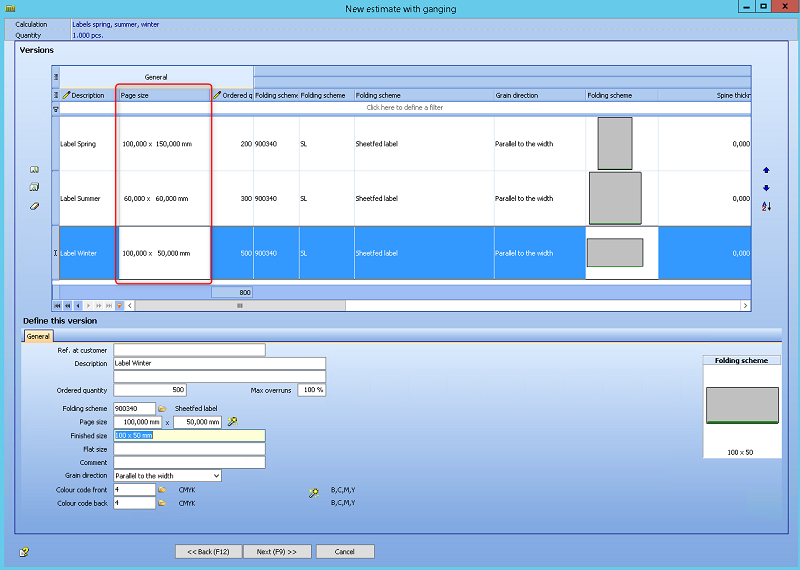Move selected version down with blue arrow
Image resolution: width=800 pixels, height=570 pixels.
point(766,188)
